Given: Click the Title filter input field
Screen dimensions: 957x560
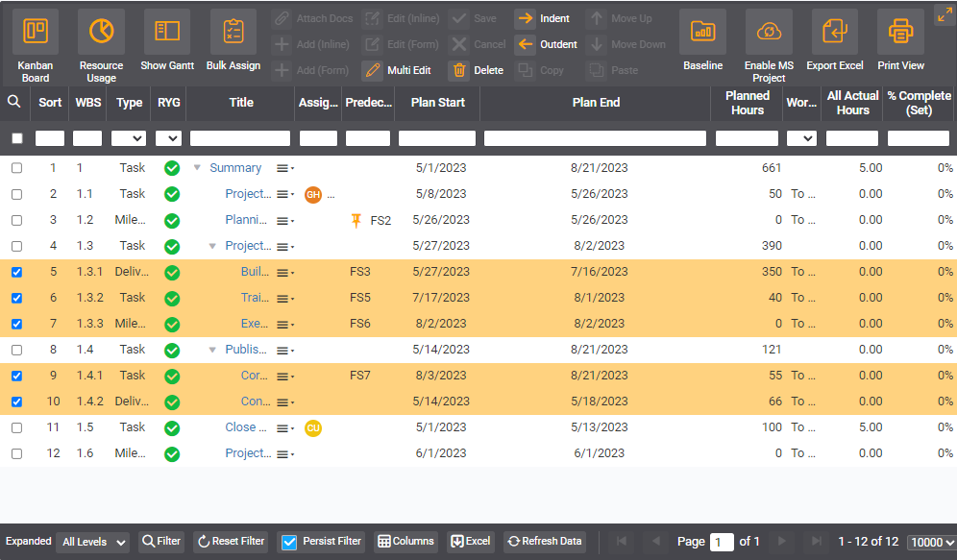Looking at the screenshot, I should point(241,137).
